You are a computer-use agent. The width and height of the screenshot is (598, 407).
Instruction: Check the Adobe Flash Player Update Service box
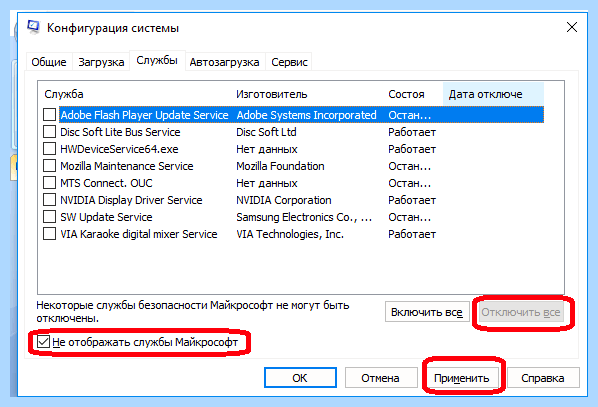click(49, 114)
